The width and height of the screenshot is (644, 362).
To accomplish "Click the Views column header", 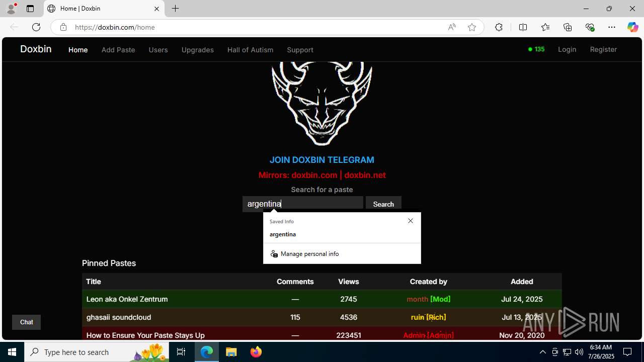I will tap(349, 282).
